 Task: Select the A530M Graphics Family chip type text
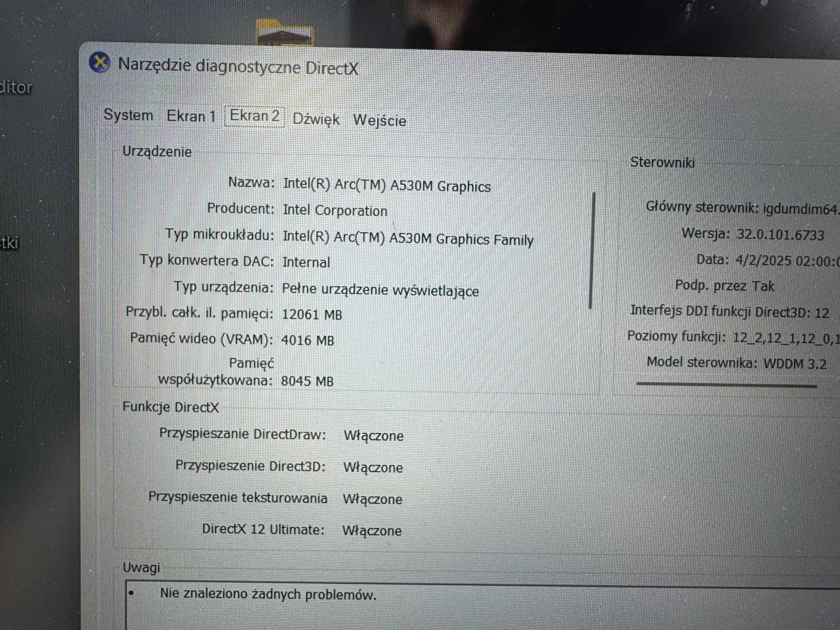pos(408,238)
